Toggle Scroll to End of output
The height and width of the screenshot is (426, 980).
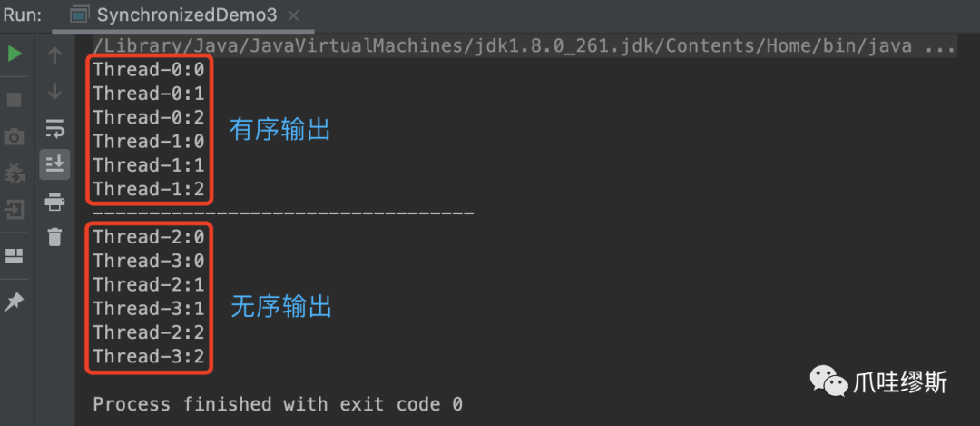pyautogui.click(x=55, y=164)
